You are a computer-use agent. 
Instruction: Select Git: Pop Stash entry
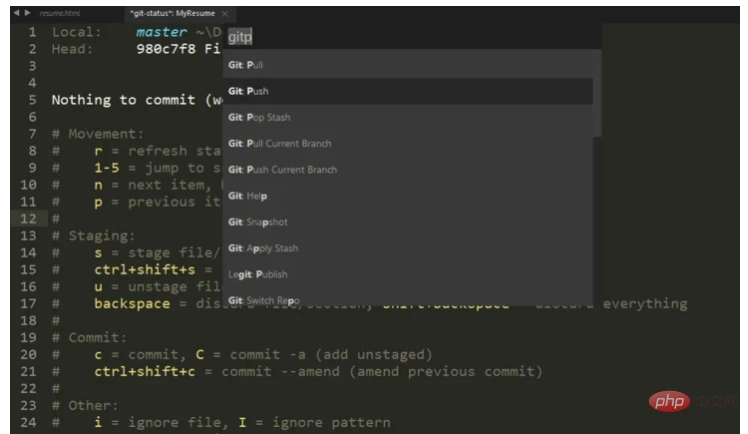[408, 117]
